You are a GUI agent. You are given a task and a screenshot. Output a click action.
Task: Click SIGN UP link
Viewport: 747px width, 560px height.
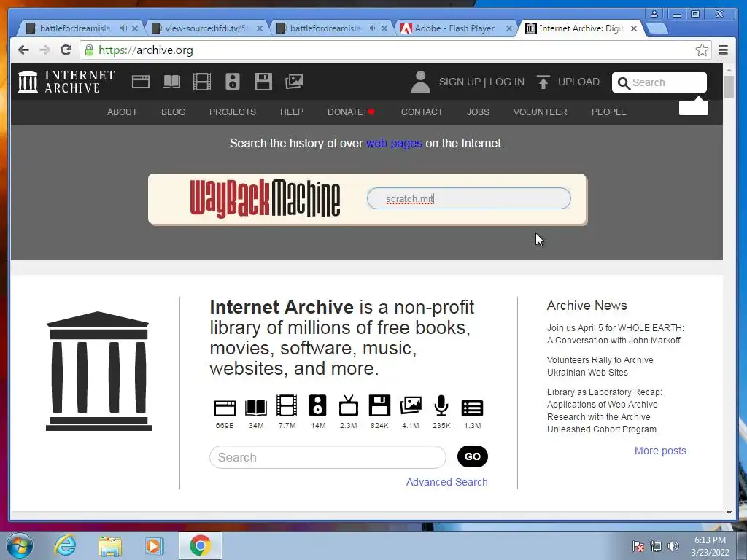[x=460, y=82]
